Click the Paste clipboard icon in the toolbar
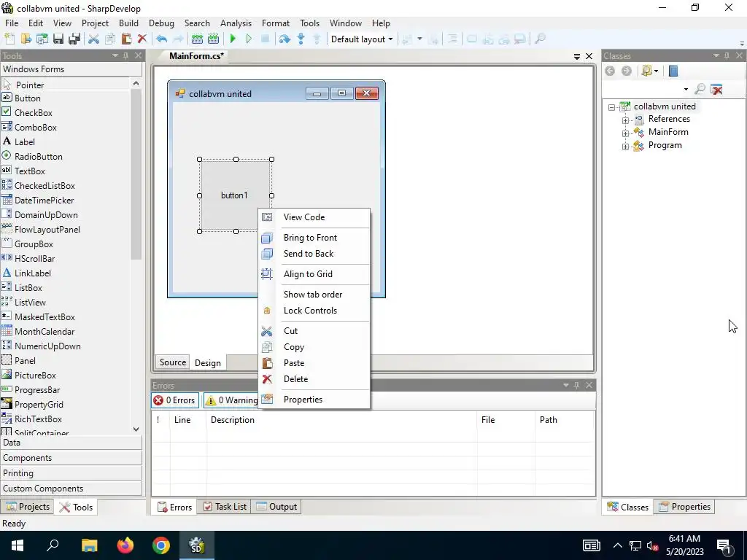Viewport: 747px width, 560px height. pyautogui.click(x=126, y=39)
